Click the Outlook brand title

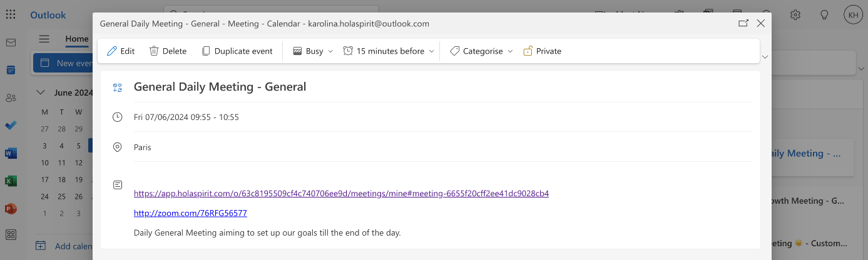48,15
